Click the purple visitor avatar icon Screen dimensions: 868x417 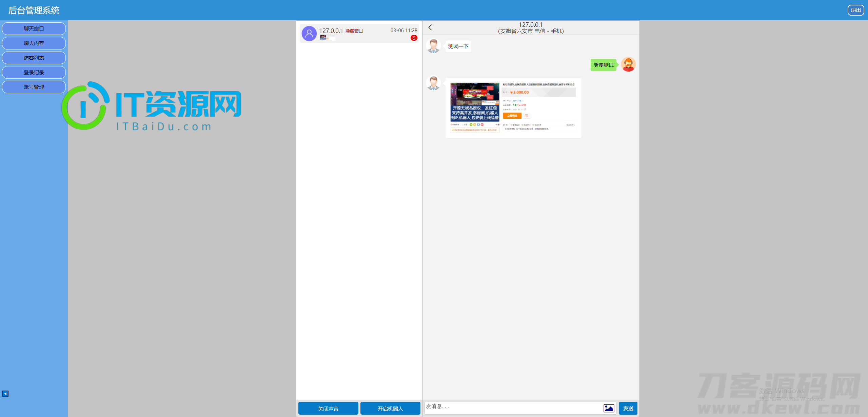(309, 34)
